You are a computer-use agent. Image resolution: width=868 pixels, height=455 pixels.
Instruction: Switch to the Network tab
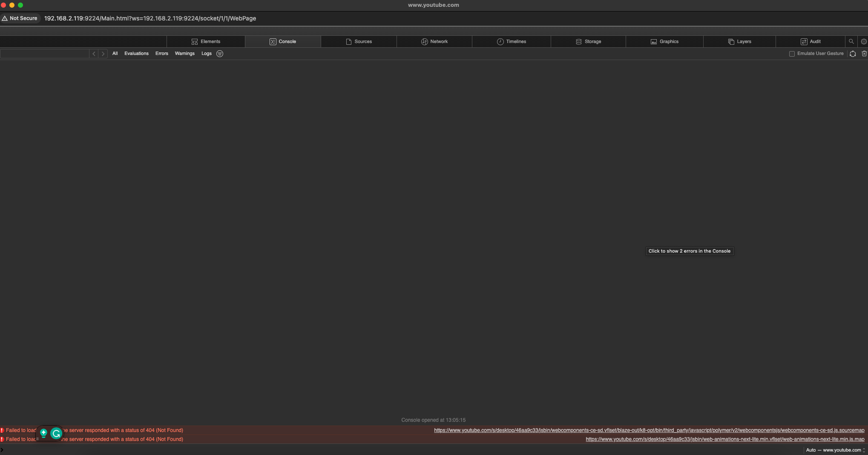(x=434, y=41)
